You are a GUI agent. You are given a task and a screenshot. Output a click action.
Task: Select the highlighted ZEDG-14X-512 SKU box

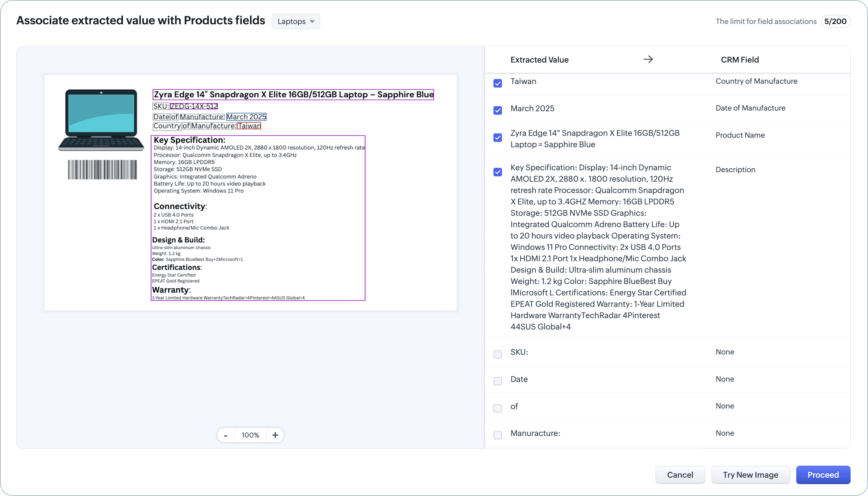[x=193, y=106]
